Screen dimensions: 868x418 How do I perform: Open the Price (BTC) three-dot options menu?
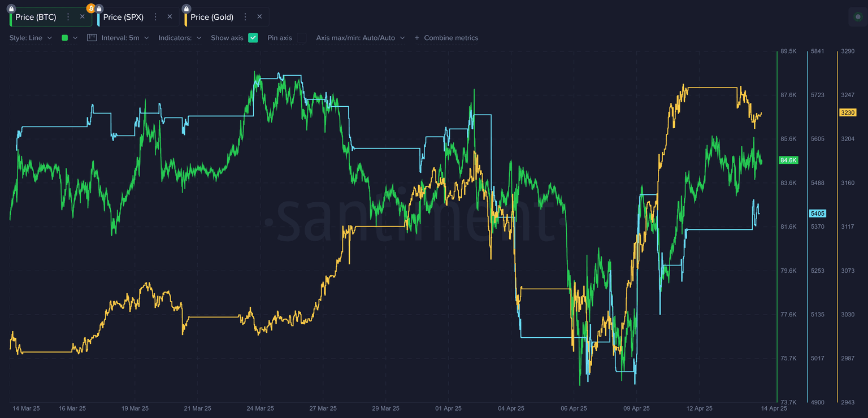[x=68, y=17]
